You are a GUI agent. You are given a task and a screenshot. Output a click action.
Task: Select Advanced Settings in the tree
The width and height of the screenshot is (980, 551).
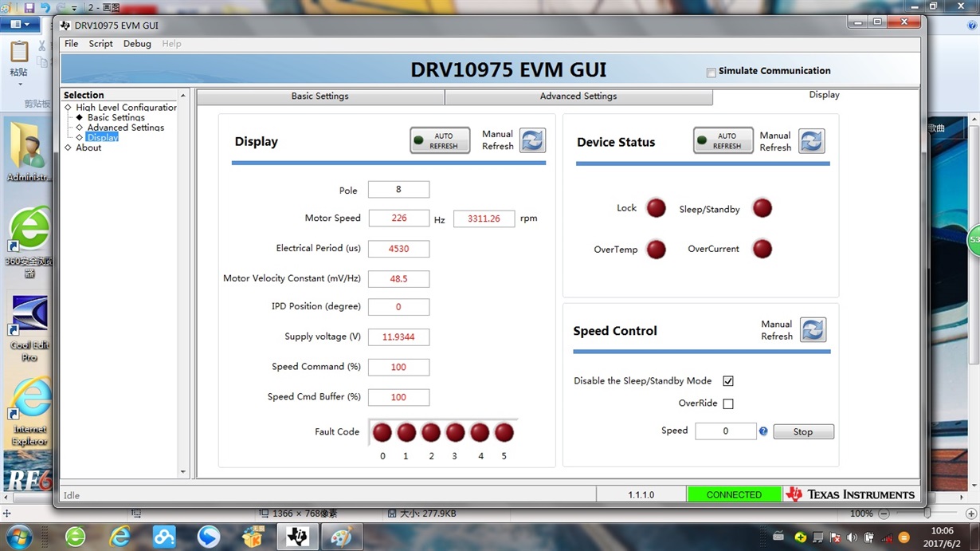tap(126, 128)
